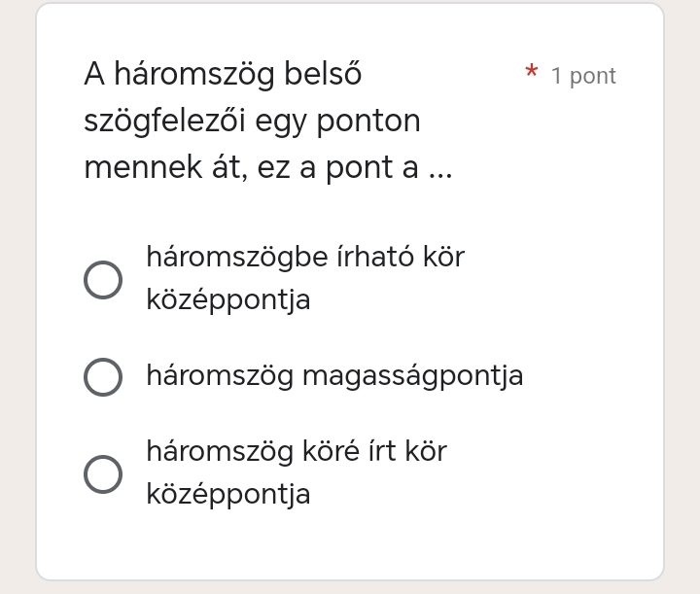Click the "háromszögbe írható kör" answer label

click(x=304, y=257)
